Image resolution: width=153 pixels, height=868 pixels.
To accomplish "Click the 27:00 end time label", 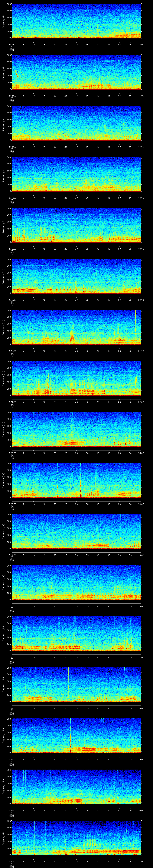I will click(x=141, y=657).
